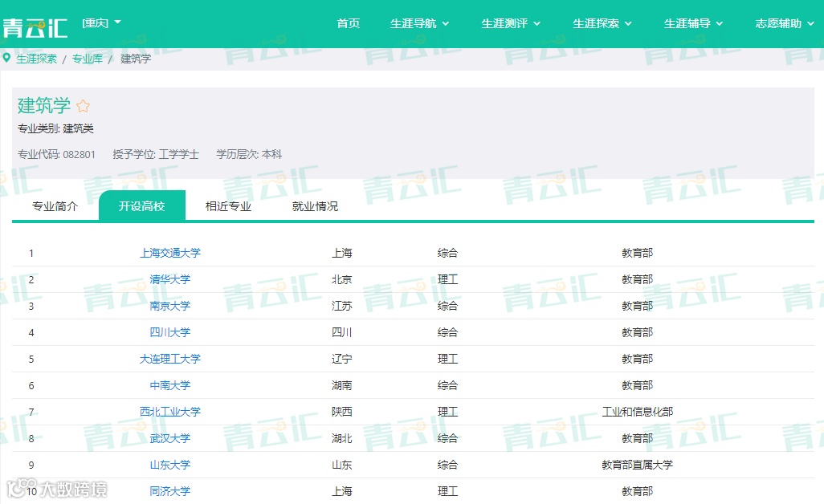
Task: Favorite 建筑学 with the star icon
Action: 83,106
